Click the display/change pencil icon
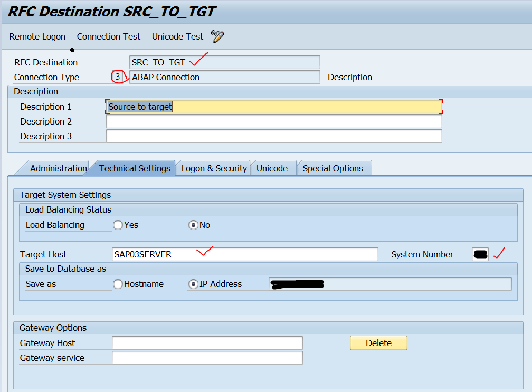The width and height of the screenshot is (532, 392). pyautogui.click(x=217, y=36)
